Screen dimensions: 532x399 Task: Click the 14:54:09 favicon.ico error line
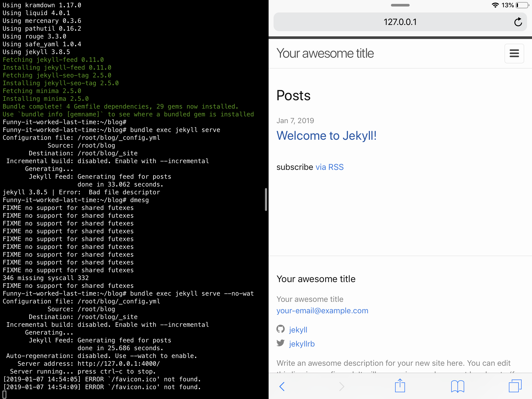click(102, 387)
